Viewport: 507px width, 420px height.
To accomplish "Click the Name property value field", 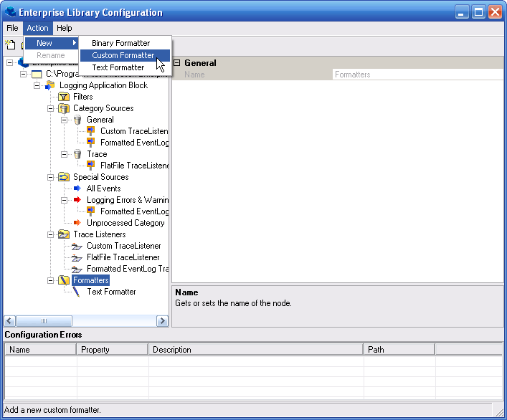I will (417, 75).
